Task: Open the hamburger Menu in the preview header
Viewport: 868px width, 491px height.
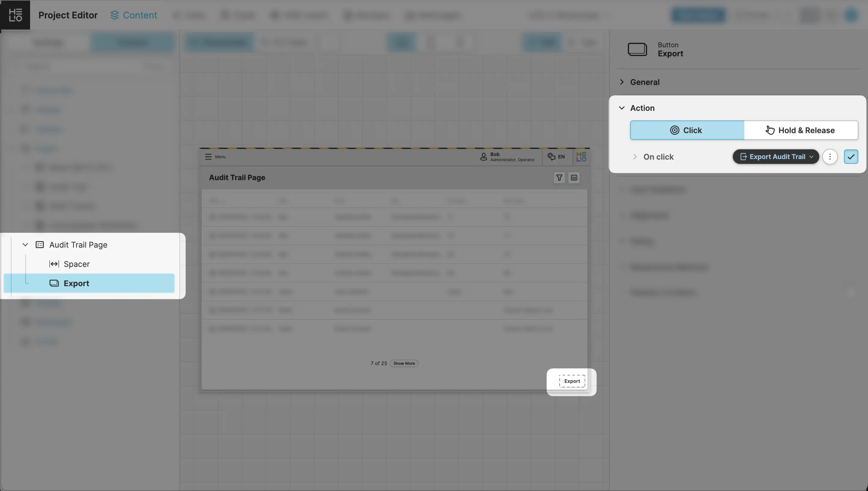Action: [209, 157]
